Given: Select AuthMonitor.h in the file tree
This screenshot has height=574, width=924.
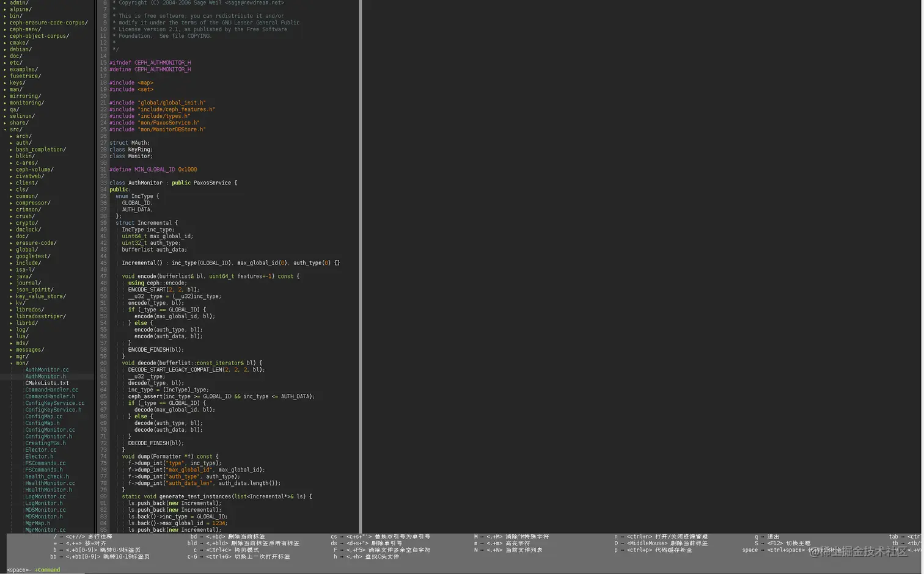Looking at the screenshot, I should click(x=45, y=377).
